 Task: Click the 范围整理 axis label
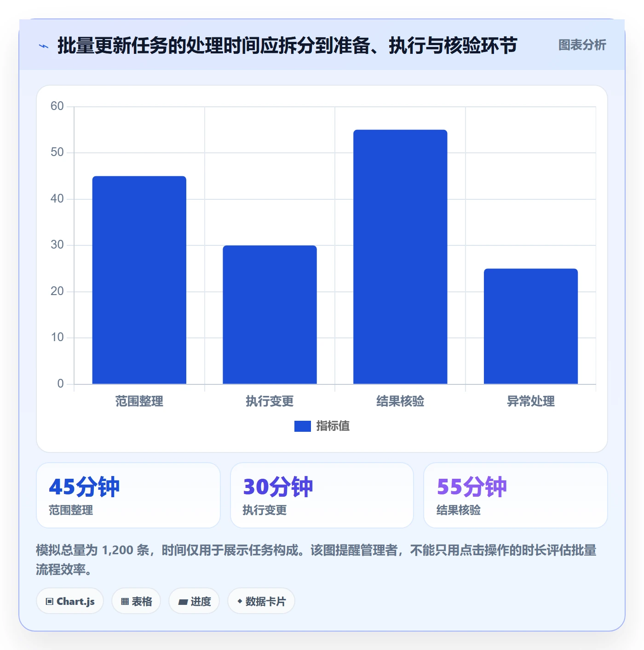139,401
